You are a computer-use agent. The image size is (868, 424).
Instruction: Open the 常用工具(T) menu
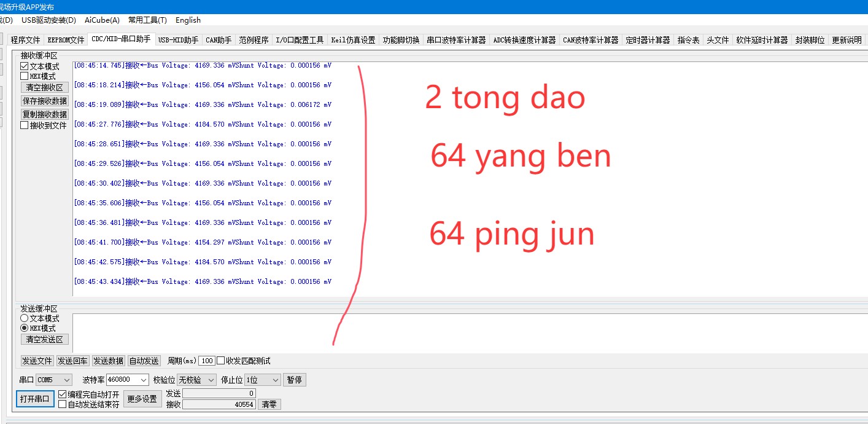pos(147,20)
